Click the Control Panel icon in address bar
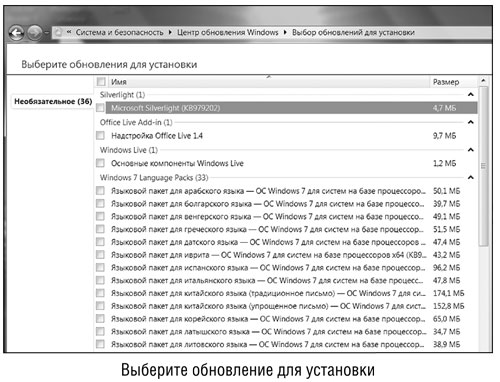This screenshot has width=500, height=382. click(x=58, y=32)
